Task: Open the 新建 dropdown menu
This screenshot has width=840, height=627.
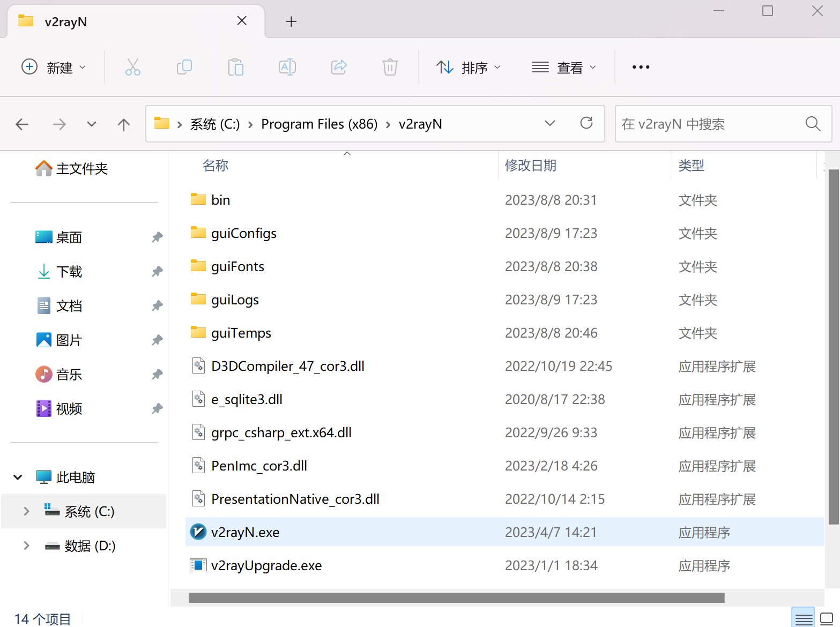Action: (x=54, y=67)
